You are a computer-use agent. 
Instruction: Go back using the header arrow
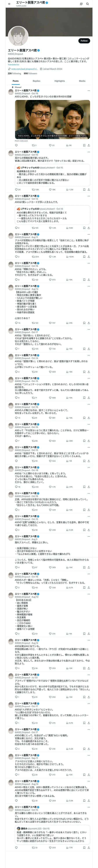(9, 4)
